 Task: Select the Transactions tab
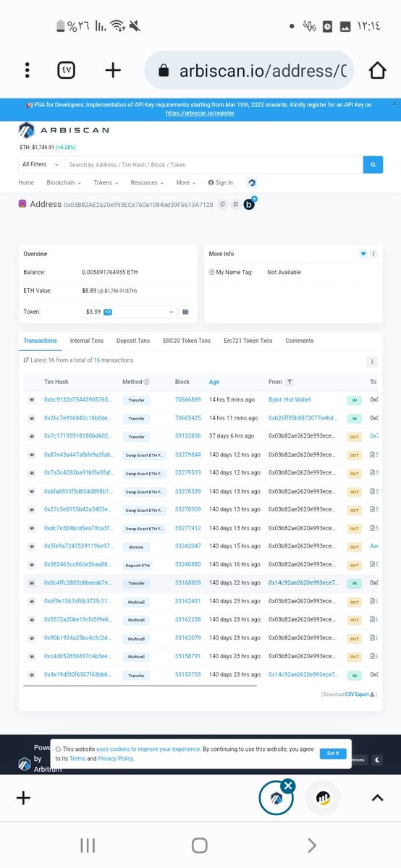coord(40,341)
